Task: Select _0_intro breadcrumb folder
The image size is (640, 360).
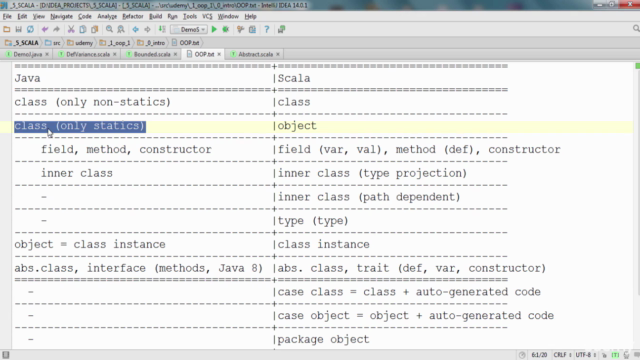Action: [151, 42]
